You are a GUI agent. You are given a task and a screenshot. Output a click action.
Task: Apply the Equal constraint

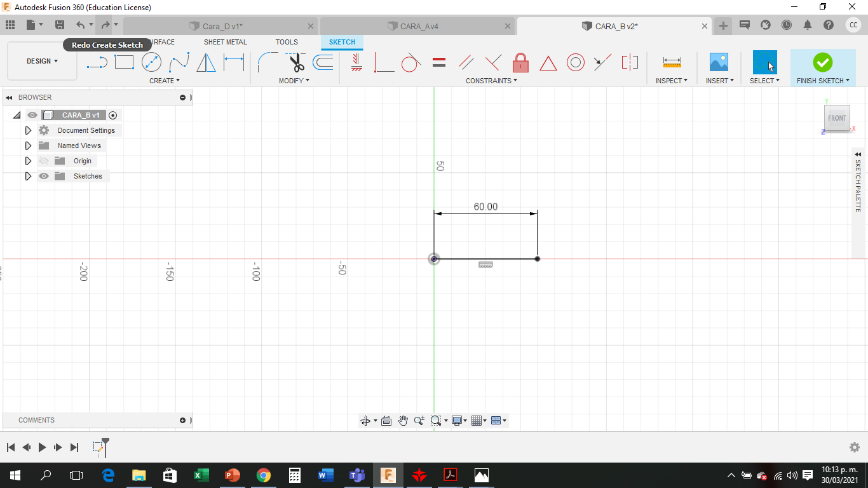pyautogui.click(x=438, y=62)
